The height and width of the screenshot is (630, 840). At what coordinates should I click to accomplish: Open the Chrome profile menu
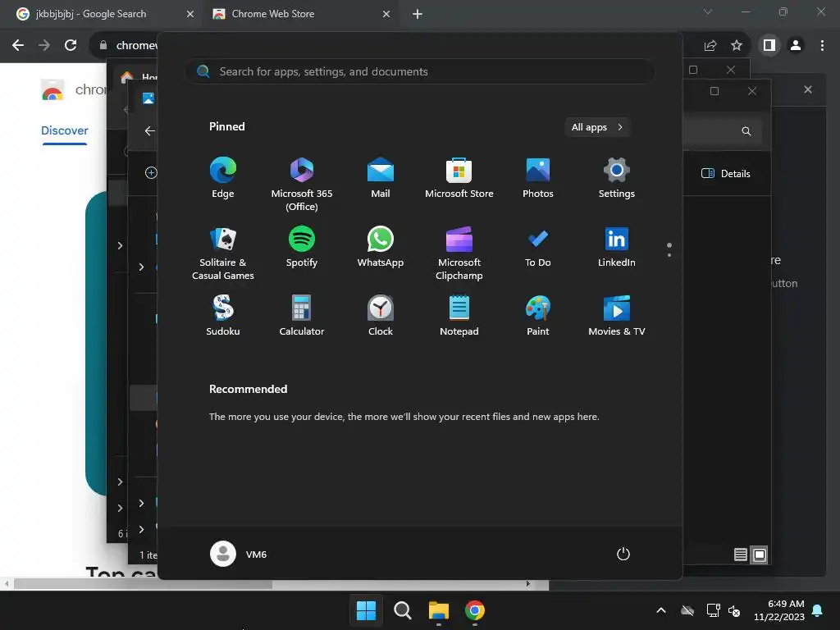point(796,46)
